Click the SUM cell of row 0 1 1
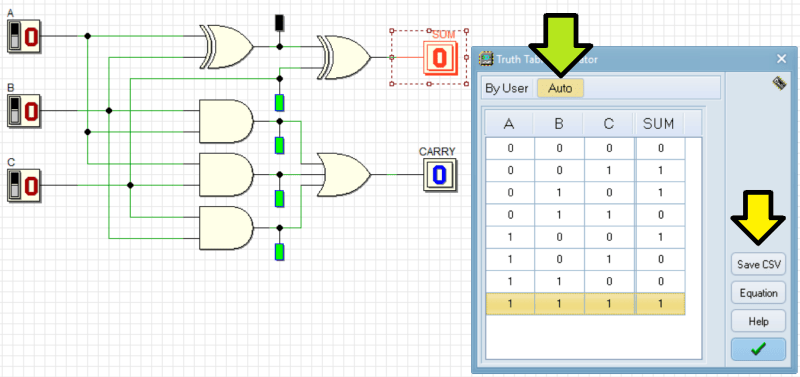 660,215
